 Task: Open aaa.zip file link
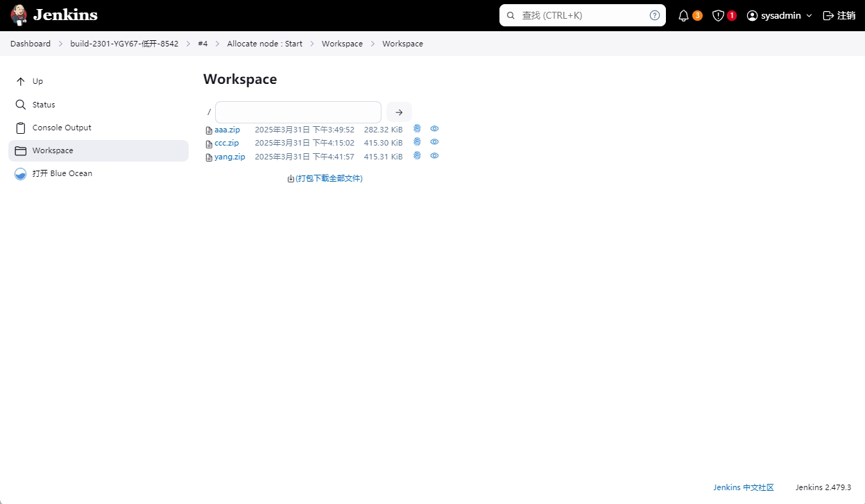227,130
